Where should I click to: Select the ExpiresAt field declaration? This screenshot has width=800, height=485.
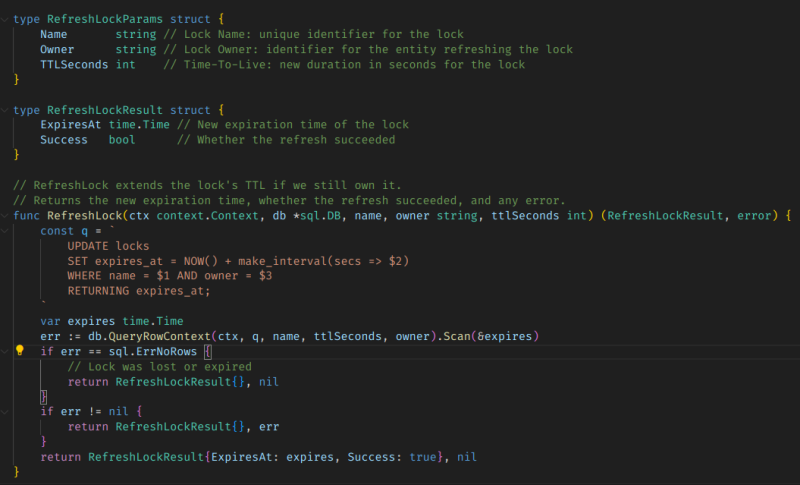[73, 124]
